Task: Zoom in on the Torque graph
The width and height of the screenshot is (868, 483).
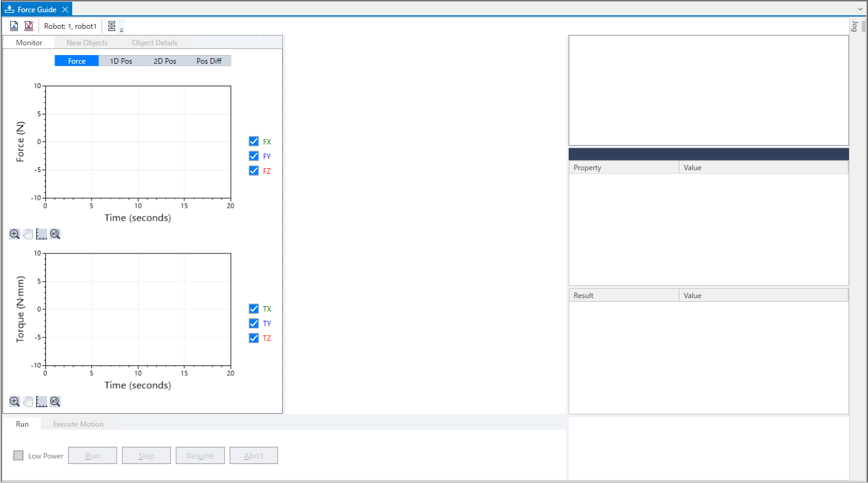Action: [15, 402]
